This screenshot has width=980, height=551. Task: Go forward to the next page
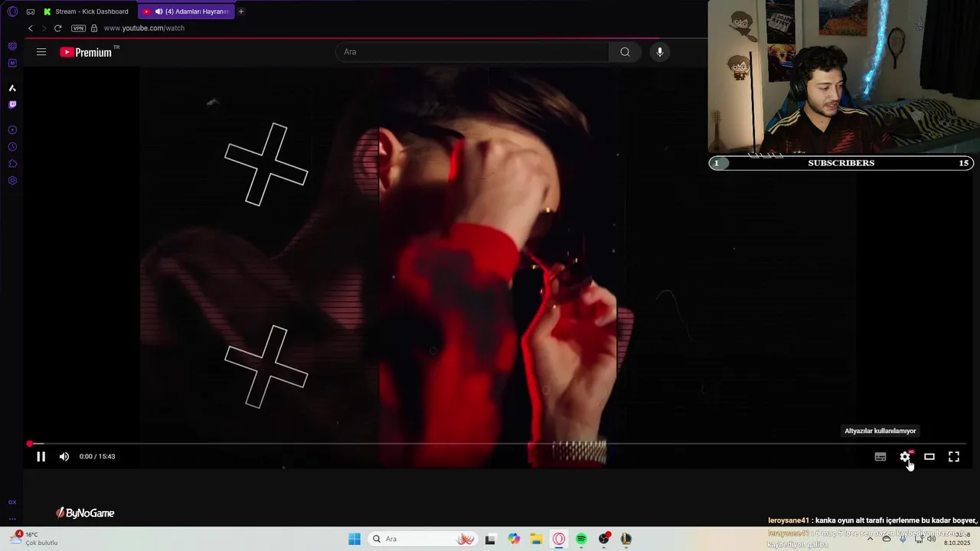(44, 28)
